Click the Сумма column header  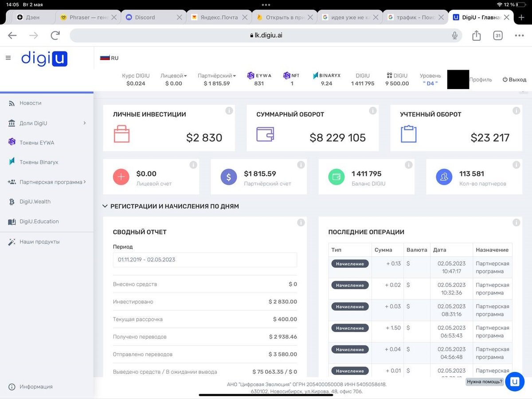pyautogui.click(x=383, y=250)
